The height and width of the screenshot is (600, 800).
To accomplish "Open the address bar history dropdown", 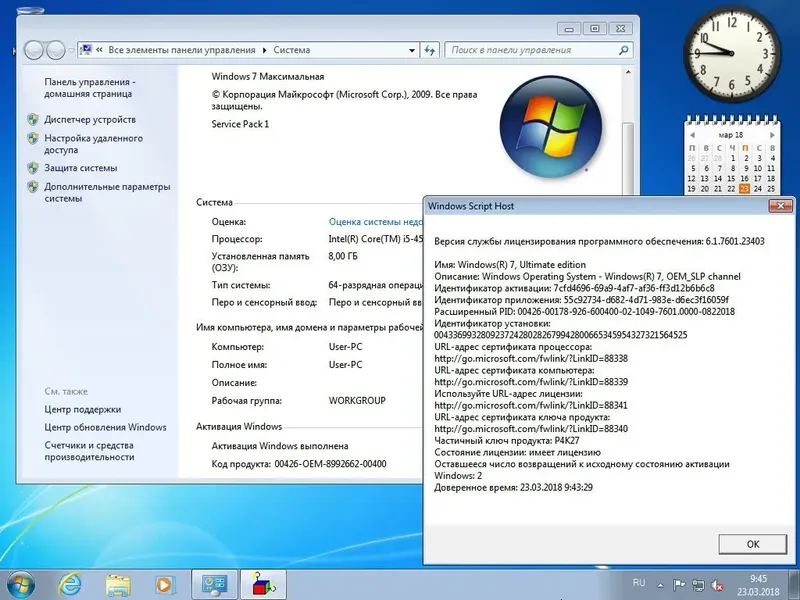I will [x=410, y=48].
